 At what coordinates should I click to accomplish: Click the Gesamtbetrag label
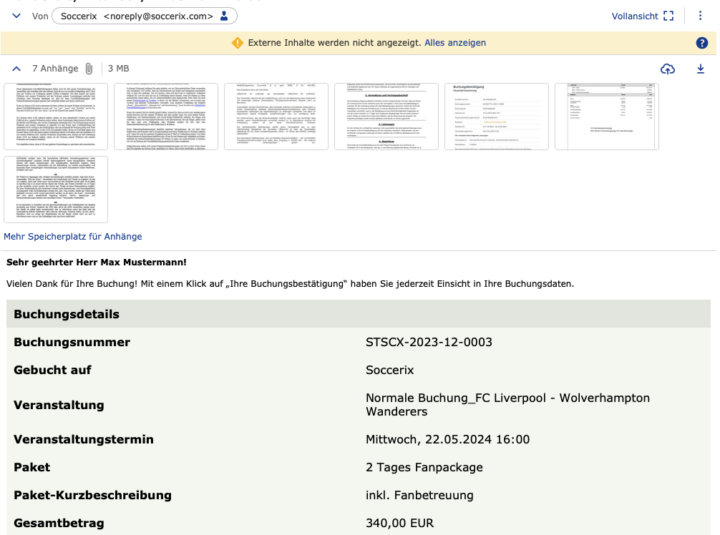59,523
